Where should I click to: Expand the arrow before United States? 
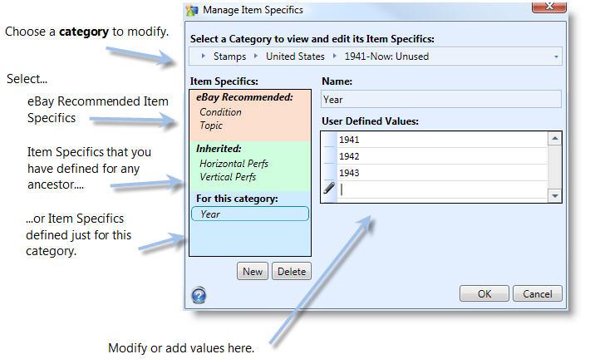(x=256, y=56)
